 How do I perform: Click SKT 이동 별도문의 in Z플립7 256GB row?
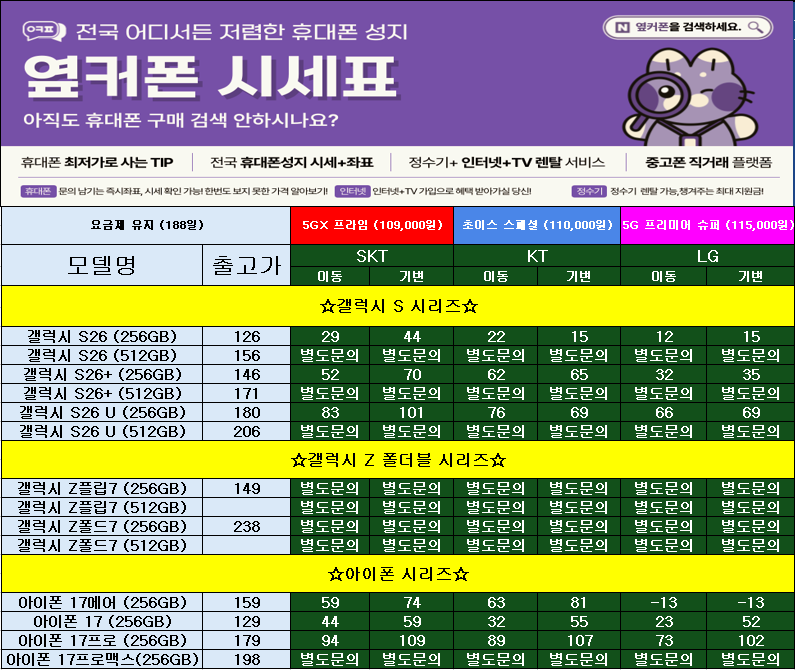click(x=330, y=488)
